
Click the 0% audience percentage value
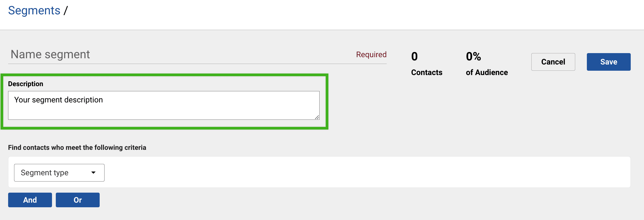coord(473,56)
